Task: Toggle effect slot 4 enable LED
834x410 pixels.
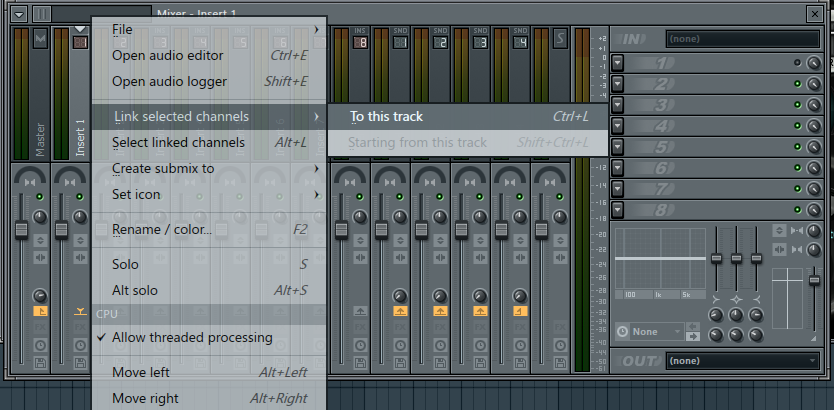Action: [x=797, y=126]
